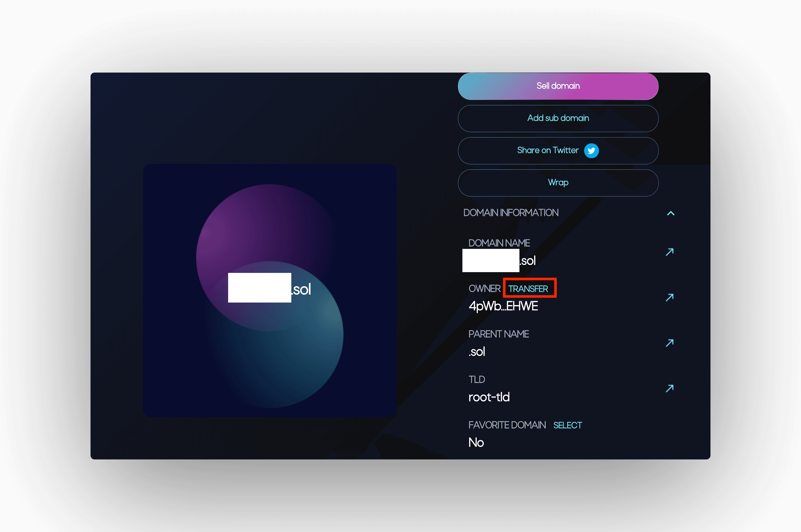Collapse section using the chevron-up arrow
Viewport: 801px width, 532px height.
coord(670,213)
